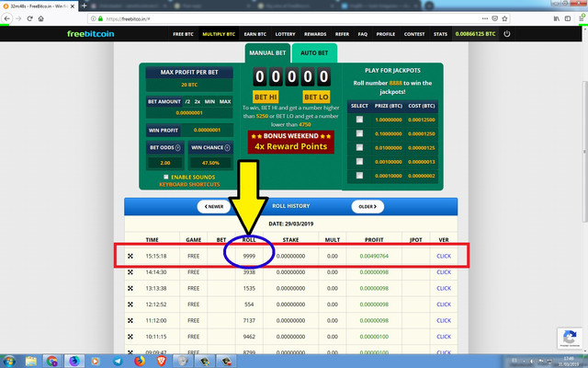
Task: Open KEYBOARD SHORTCUTS link
Action: tap(189, 184)
